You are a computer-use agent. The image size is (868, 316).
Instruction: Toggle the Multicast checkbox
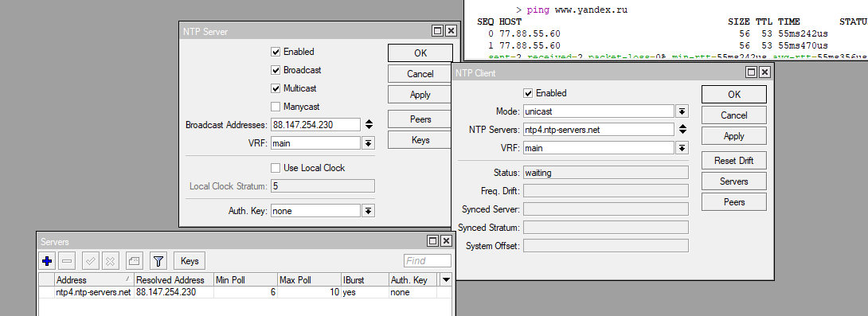tap(276, 88)
